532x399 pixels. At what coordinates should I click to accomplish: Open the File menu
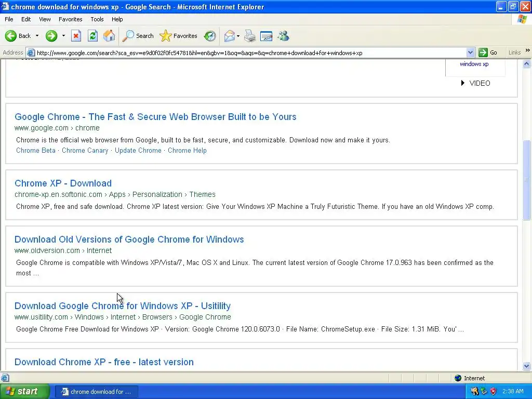point(9,19)
